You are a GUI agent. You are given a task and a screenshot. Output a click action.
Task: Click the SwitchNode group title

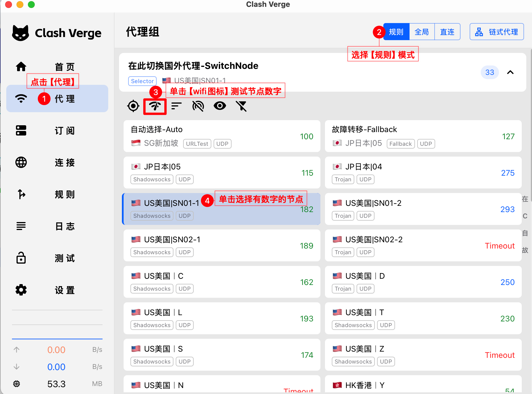coord(193,66)
